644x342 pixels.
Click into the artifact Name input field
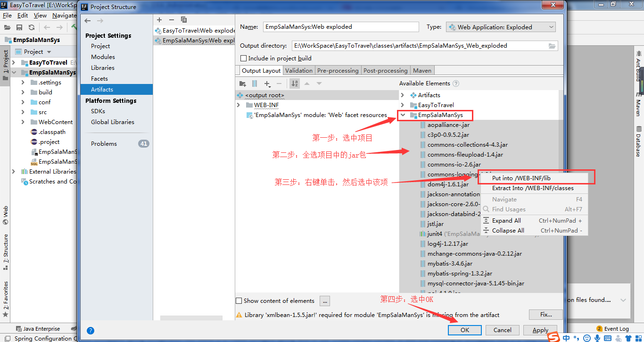tap(341, 27)
